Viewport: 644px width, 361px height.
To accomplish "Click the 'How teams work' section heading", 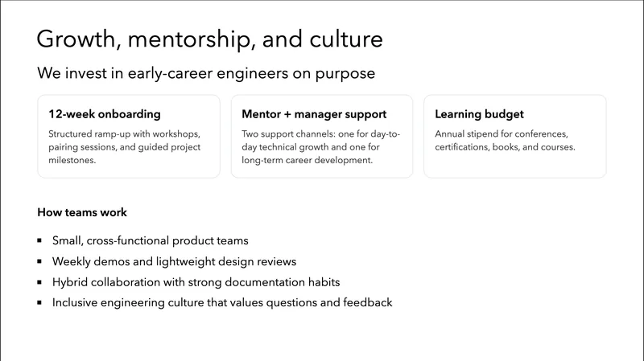I will click(x=81, y=213).
